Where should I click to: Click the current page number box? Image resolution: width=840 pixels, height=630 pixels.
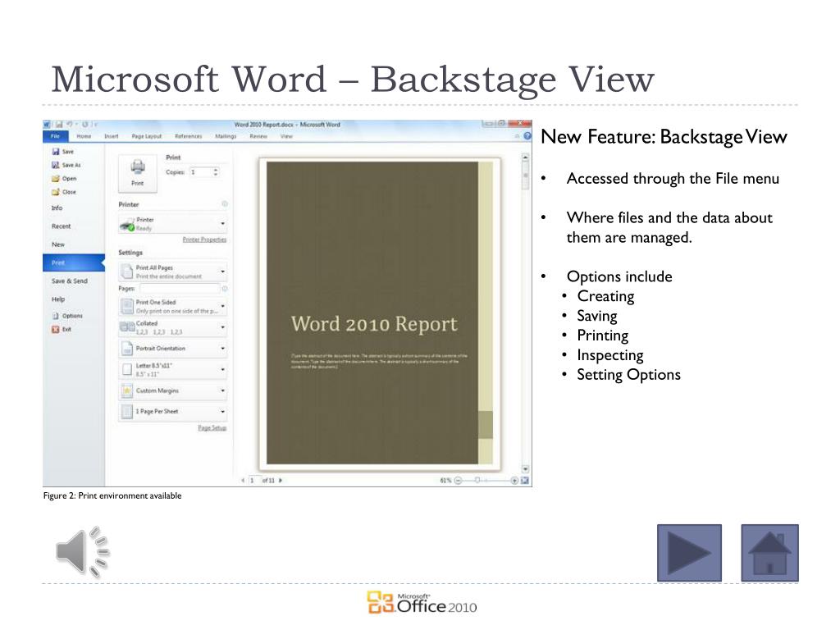click(254, 481)
